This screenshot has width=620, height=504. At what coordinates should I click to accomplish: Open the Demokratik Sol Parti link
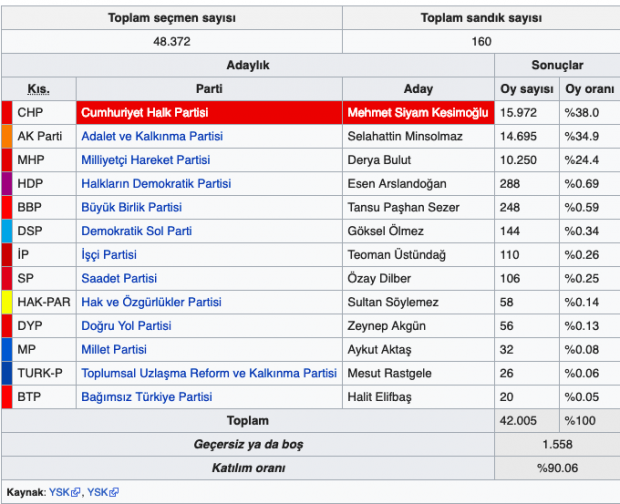(x=137, y=231)
